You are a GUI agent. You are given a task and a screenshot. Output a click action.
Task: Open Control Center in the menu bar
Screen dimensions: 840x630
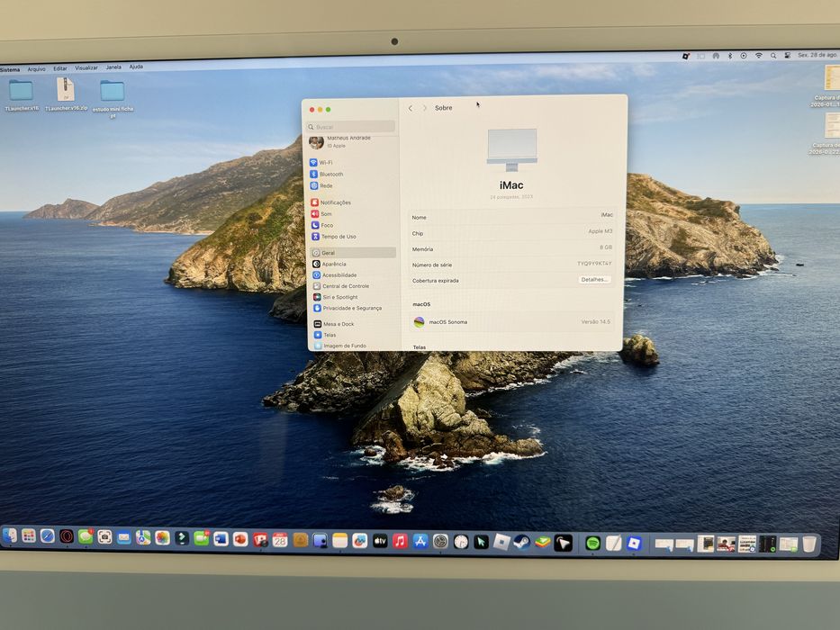click(787, 55)
